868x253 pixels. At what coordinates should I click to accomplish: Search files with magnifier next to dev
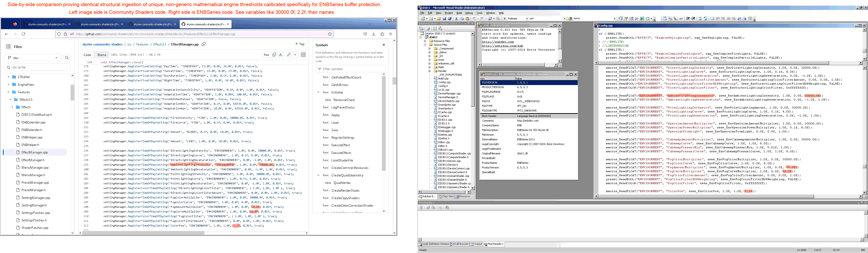pyautogui.click(x=67, y=58)
